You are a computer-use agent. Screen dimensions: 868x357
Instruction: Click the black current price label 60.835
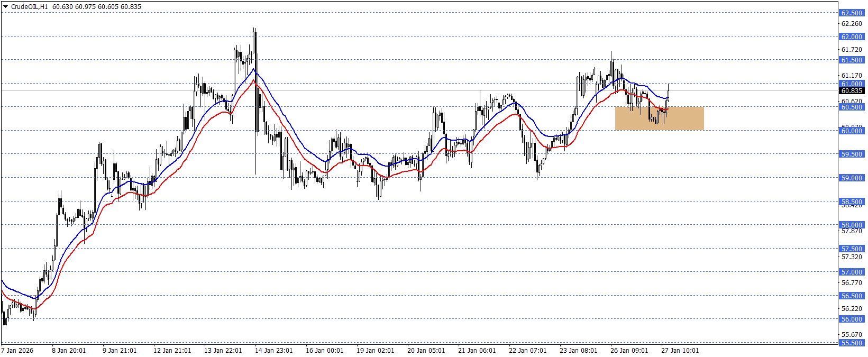[x=852, y=91]
